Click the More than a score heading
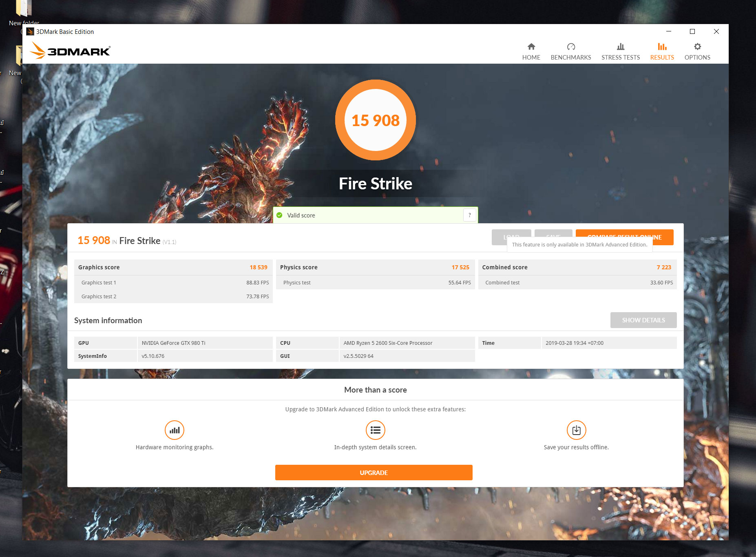Screen dimensions: 756x557 tap(375, 390)
